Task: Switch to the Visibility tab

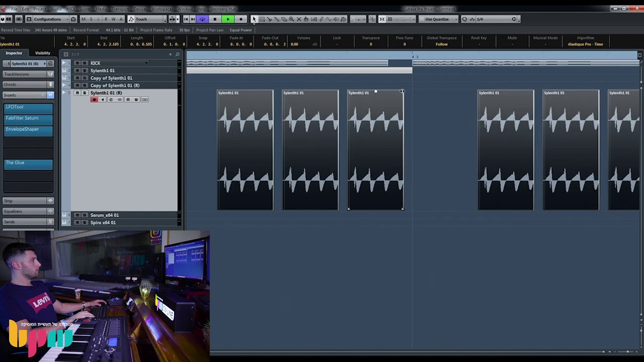Action: (x=43, y=53)
